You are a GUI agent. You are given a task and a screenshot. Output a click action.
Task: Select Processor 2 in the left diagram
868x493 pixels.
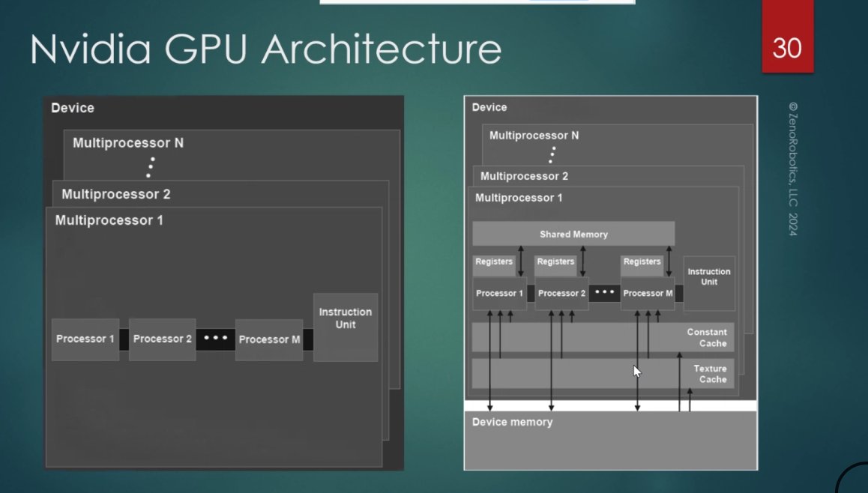coord(162,339)
